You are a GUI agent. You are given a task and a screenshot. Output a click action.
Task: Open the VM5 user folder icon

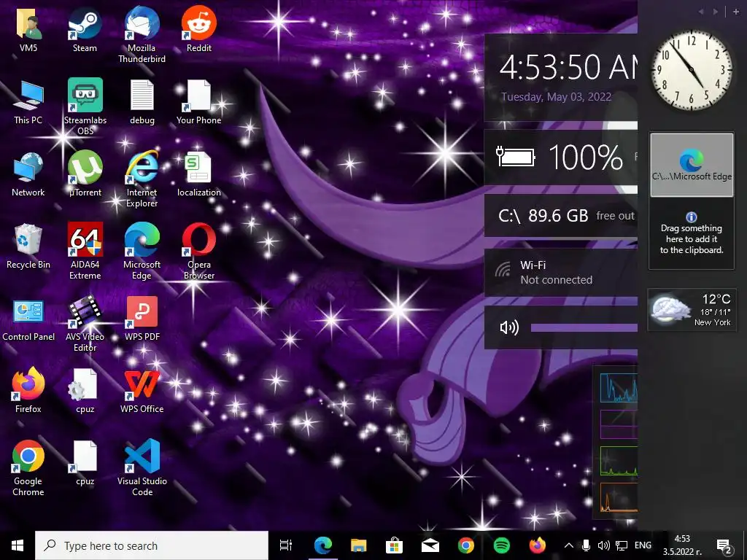point(28,29)
